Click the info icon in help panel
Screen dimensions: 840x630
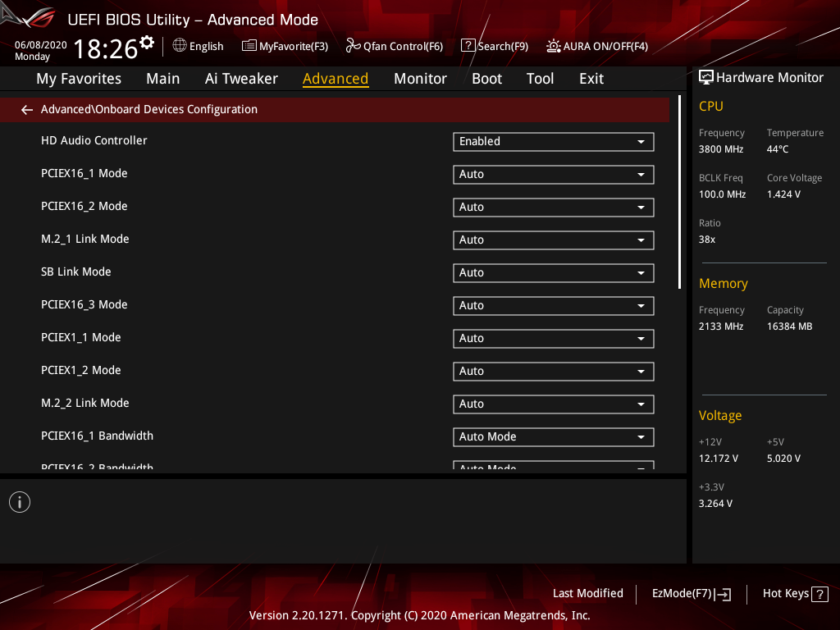20,502
